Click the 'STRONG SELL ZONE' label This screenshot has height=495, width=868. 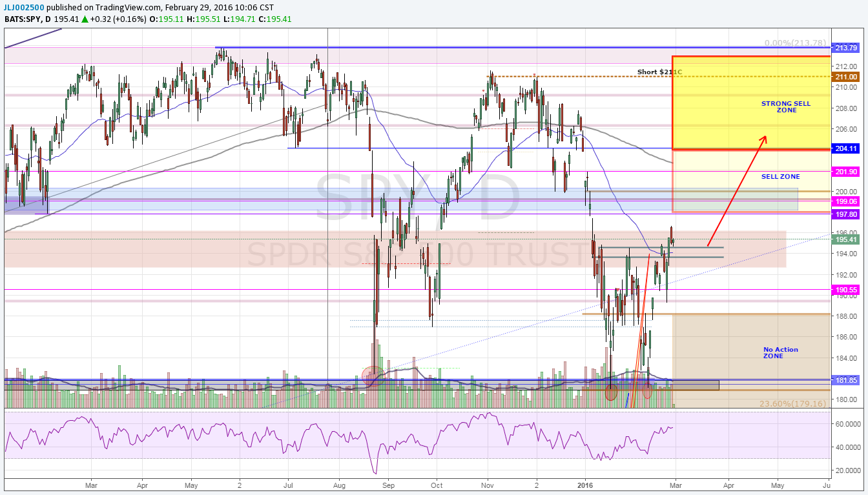[x=786, y=107]
